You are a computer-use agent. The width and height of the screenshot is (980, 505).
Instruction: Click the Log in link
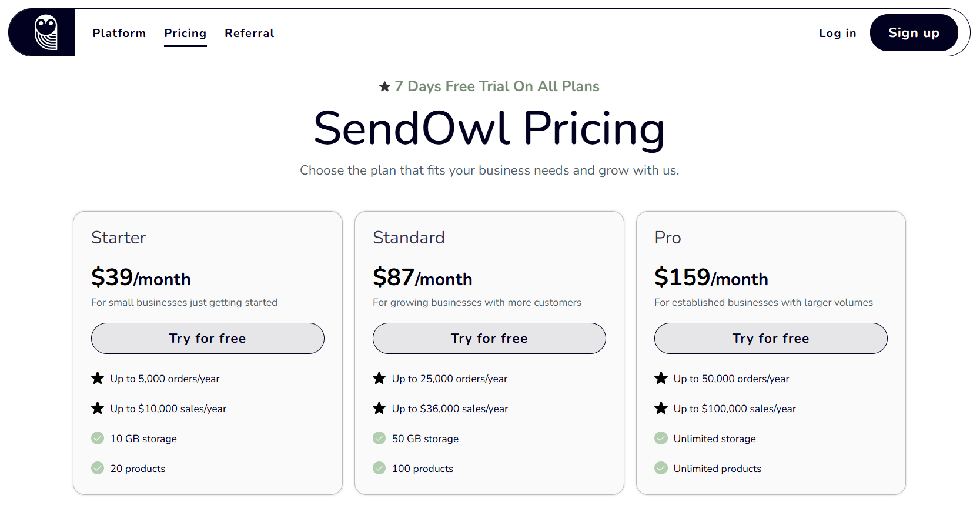[x=837, y=33]
